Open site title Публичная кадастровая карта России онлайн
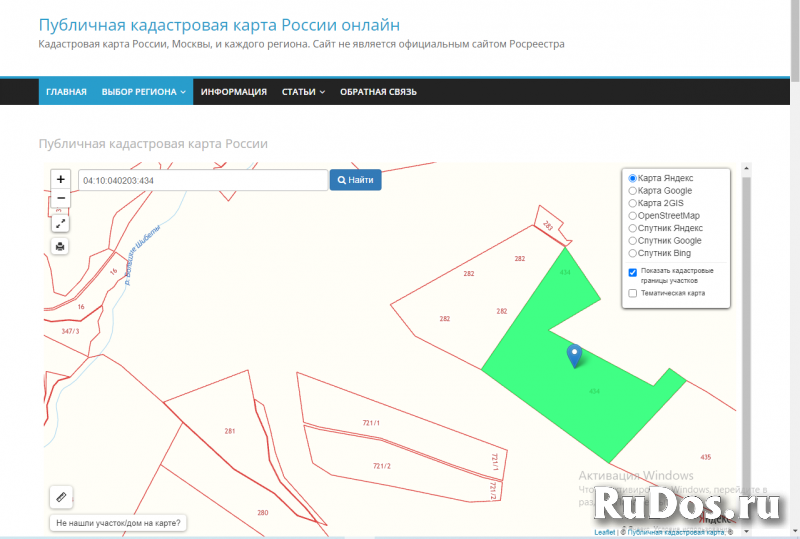The height and width of the screenshot is (539, 800). 219,24
